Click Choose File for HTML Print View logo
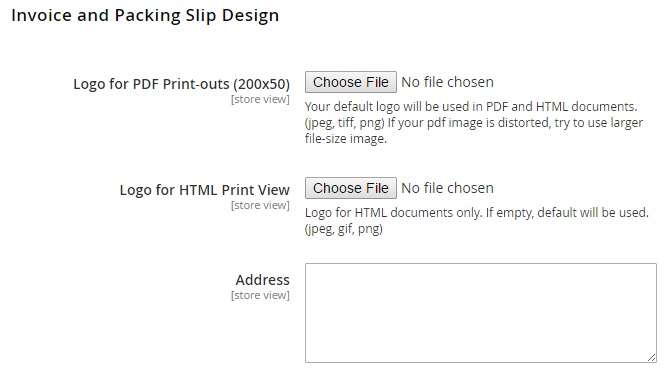The width and height of the screenshot is (671, 375). pos(350,188)
